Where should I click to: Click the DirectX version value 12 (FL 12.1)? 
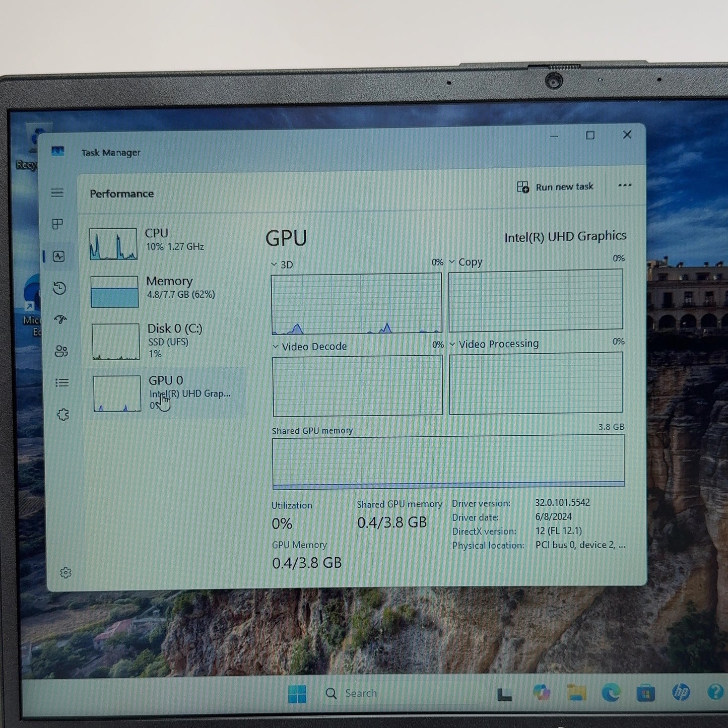558,531
